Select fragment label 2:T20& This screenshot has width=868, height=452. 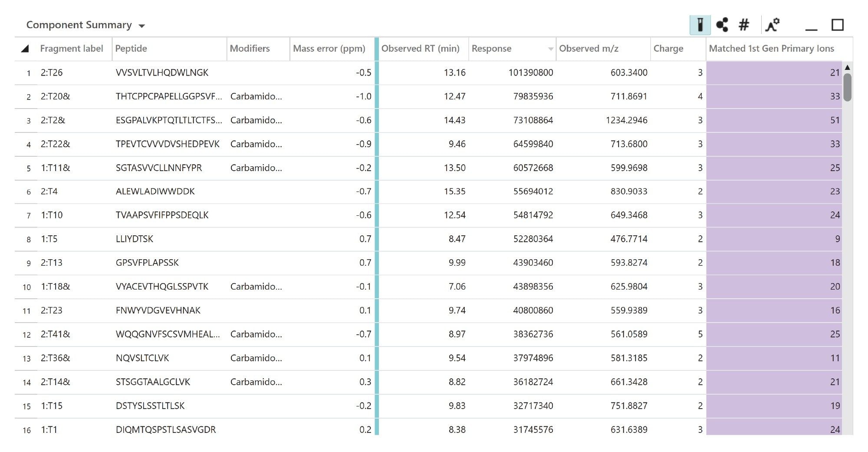click(56, 96)
